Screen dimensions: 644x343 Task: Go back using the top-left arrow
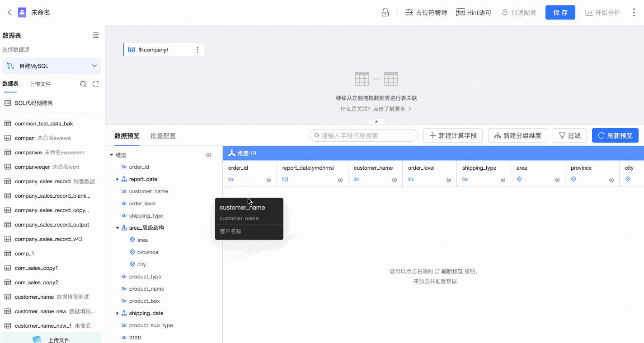click(x=9, y=13)
